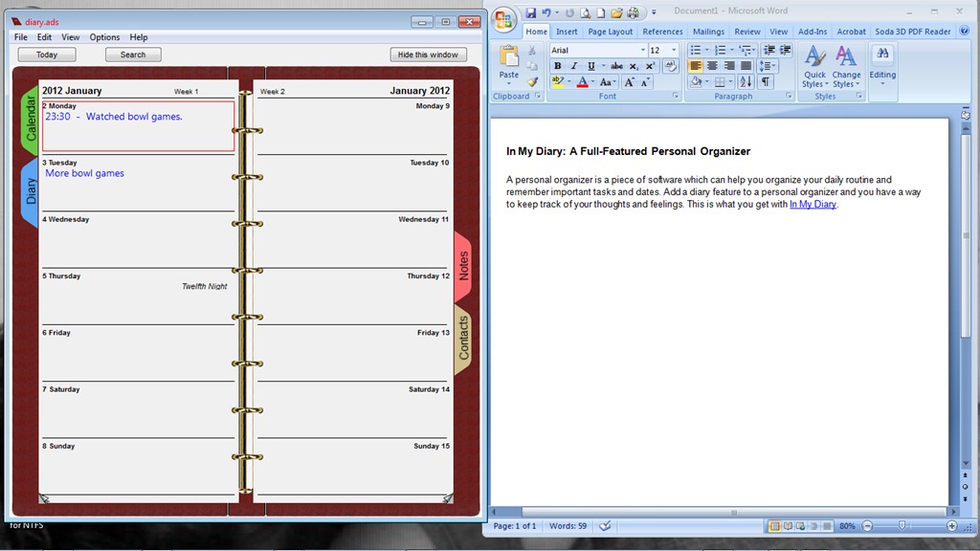This screenshot has width=980, height=551.
Task: Open Word Help question mark icon
Action: [965, 31]
